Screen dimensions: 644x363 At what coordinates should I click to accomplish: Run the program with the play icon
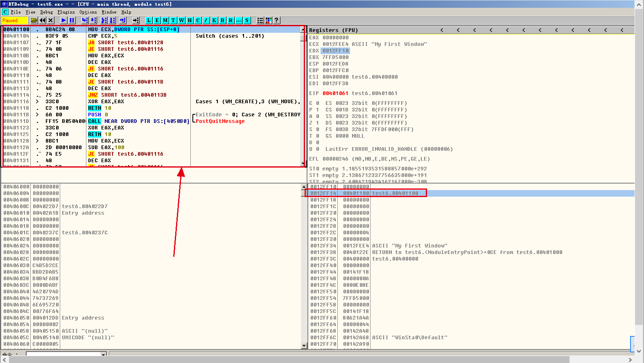pos(63,20)
